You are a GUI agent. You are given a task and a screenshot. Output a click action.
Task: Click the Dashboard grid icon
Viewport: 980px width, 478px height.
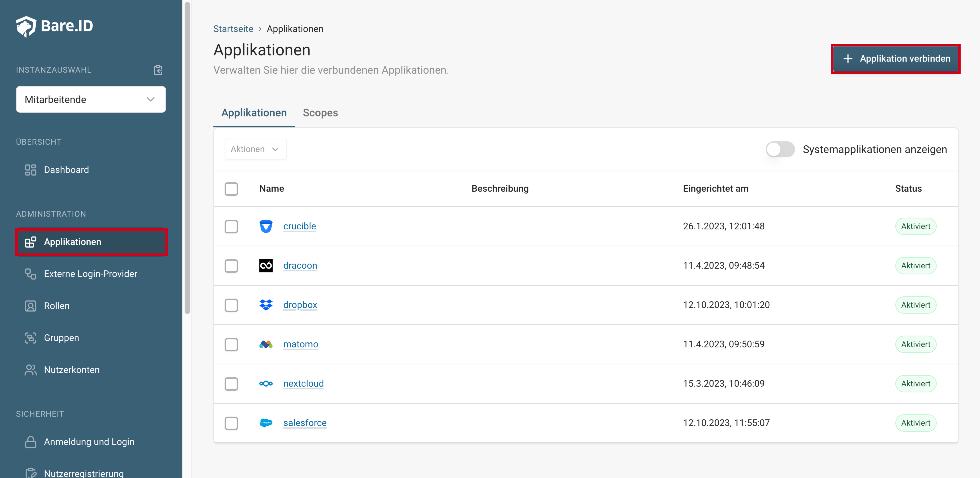(30, 170)
